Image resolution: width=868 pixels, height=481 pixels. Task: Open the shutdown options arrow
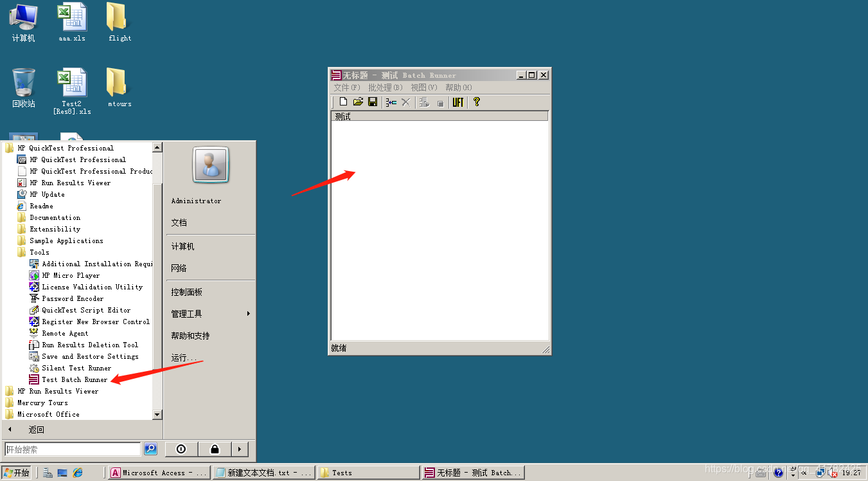240,449
